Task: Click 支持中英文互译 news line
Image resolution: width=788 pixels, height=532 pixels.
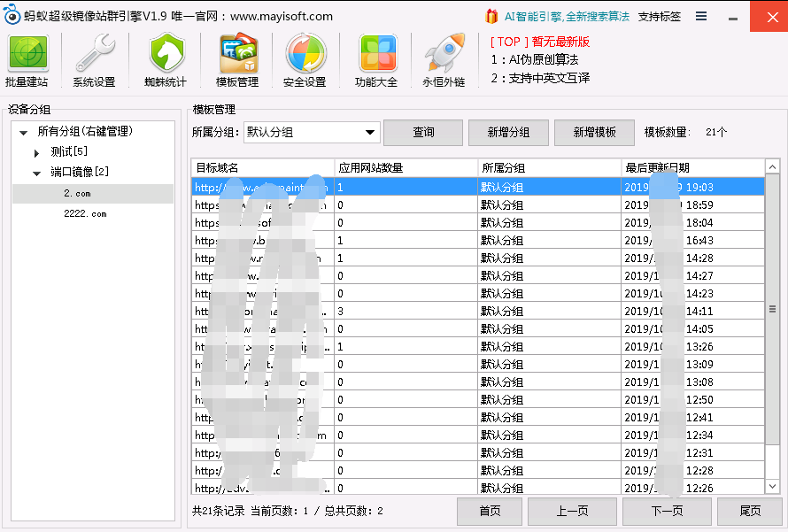Action: 540,79
